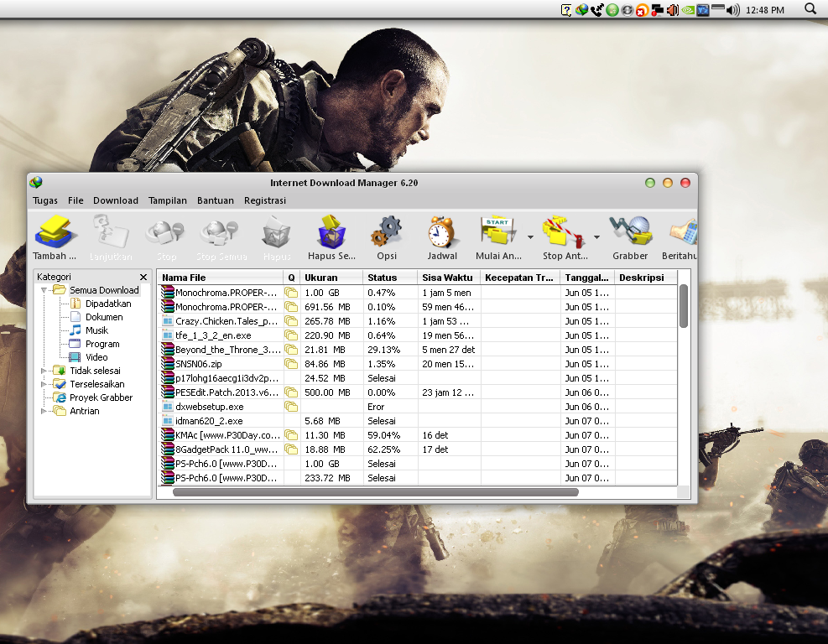Select the SNSN06.zip file row
This screenshot has width=828, height=644.
[417, 364]
